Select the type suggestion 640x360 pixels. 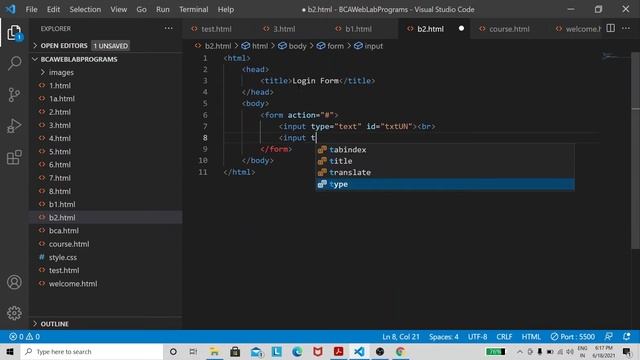point(445,184)
